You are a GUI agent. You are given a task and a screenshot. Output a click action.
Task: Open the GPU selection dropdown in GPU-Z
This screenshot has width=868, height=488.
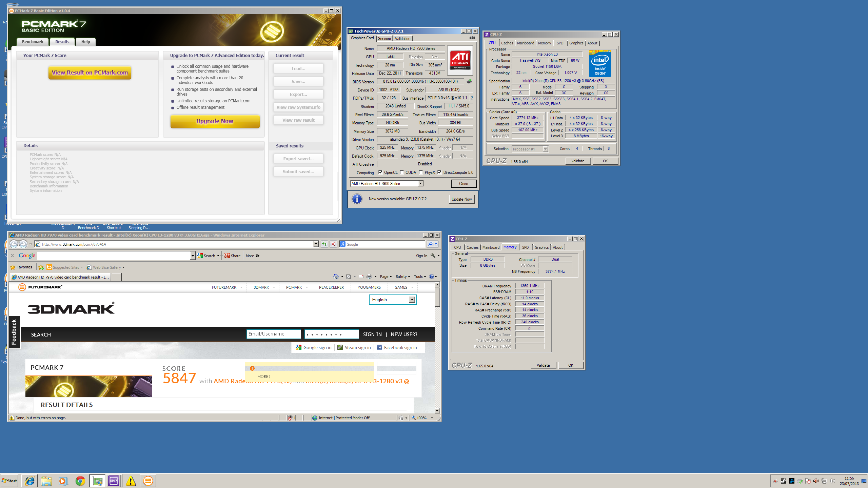pyautogui.click(x=420, y=183)
